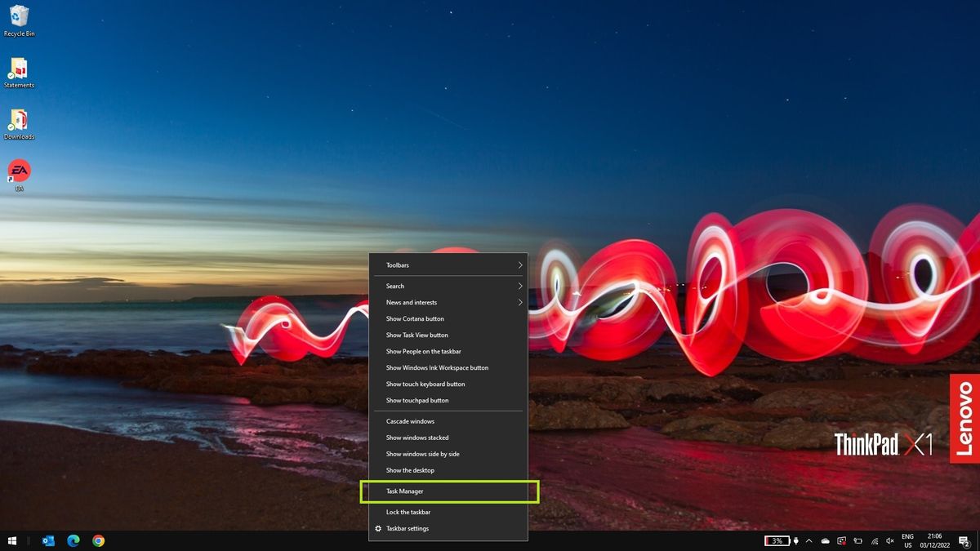Screen dimensions: 980x551
Task: Click the ENG US language indicator
Action: click(x=908, y=540)
